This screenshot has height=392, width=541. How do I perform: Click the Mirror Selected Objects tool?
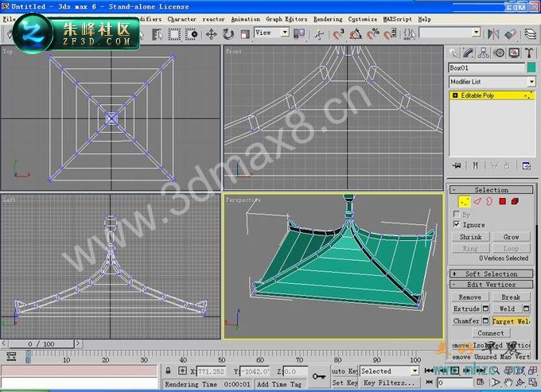[x=493, y=34]
